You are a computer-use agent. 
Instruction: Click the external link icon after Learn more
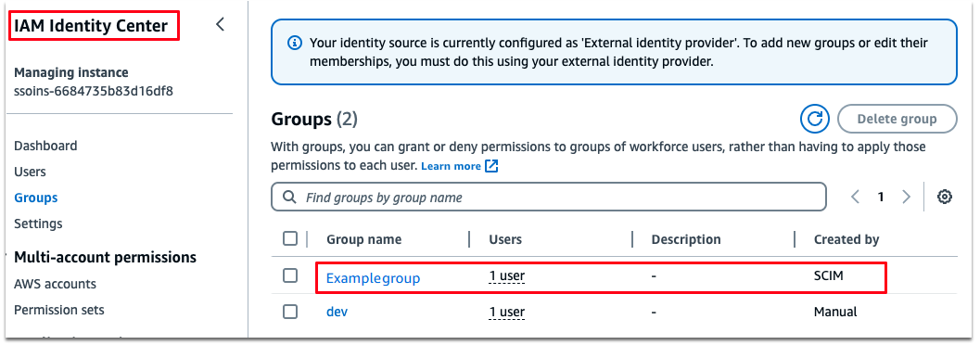click(492, 166)
